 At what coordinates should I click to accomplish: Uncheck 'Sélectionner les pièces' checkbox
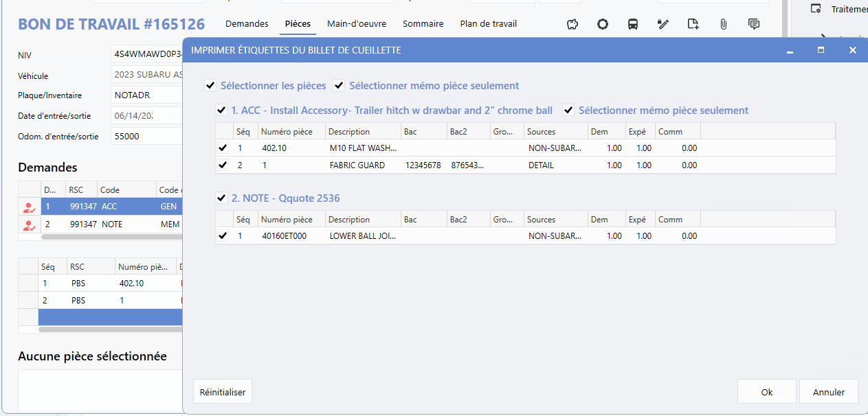[210, 86]
